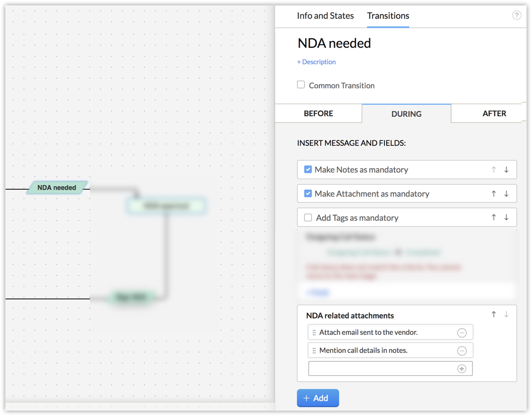The height and width of the screenshot is (416, 532).
Task: Open the help question mark icon
Action: (x=516, y=15)
